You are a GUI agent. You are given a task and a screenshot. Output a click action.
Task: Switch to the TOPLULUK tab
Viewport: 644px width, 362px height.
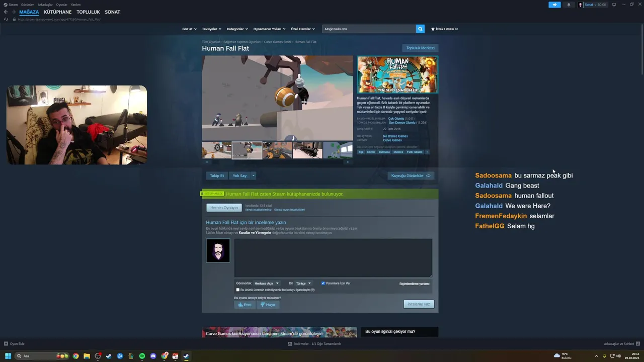[x=88, y=12]
